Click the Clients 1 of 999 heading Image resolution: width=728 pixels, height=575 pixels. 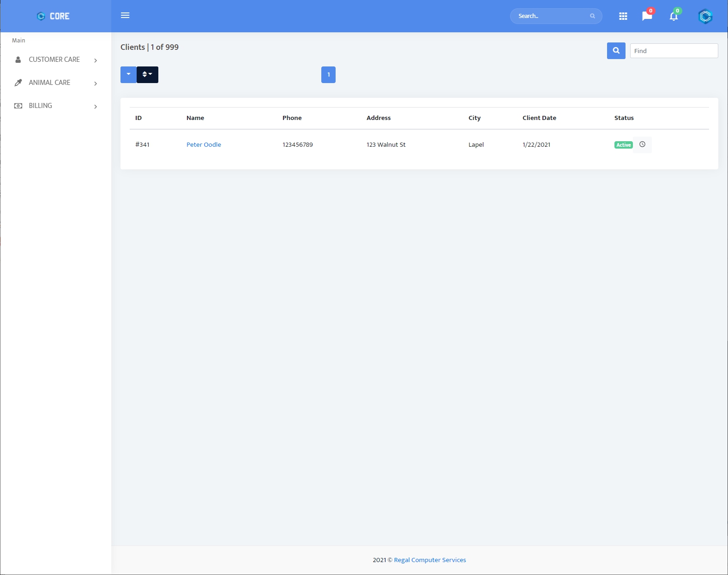pos(150,47)
